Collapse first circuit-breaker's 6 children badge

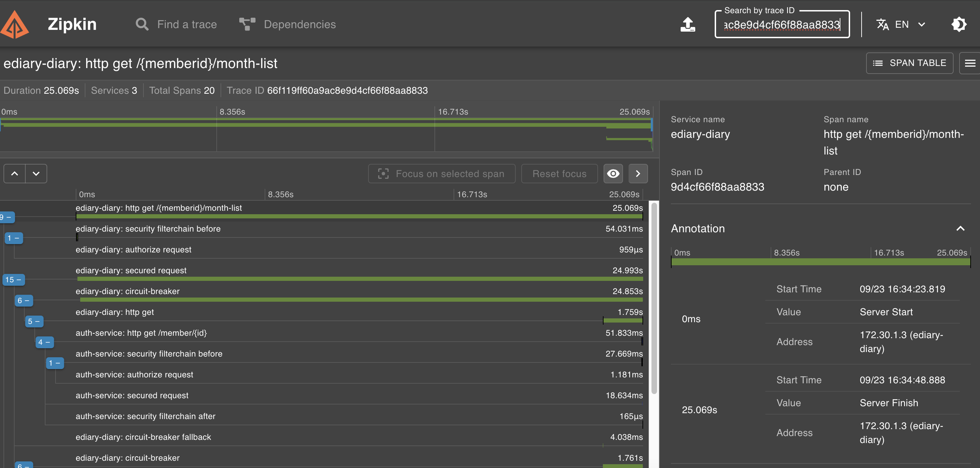[24, 301]
